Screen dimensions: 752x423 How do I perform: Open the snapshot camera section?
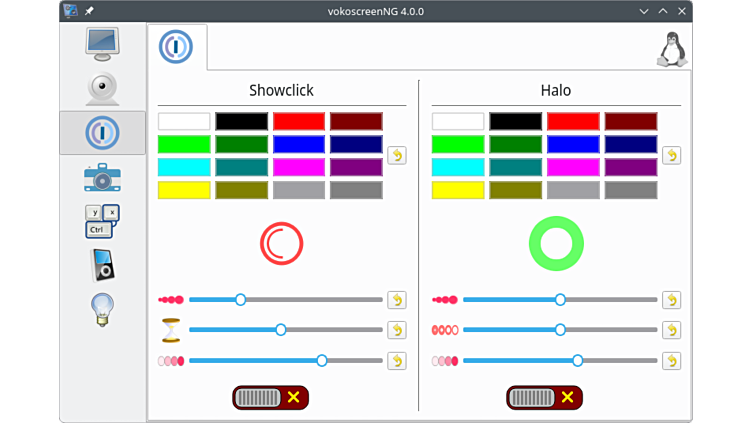(x=102, y=177)
